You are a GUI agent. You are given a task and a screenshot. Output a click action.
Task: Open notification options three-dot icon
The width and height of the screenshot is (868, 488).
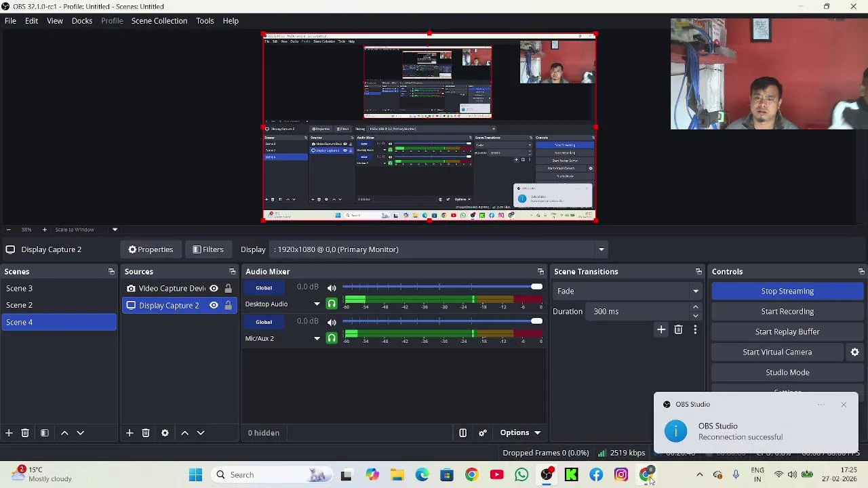[821, 405]
